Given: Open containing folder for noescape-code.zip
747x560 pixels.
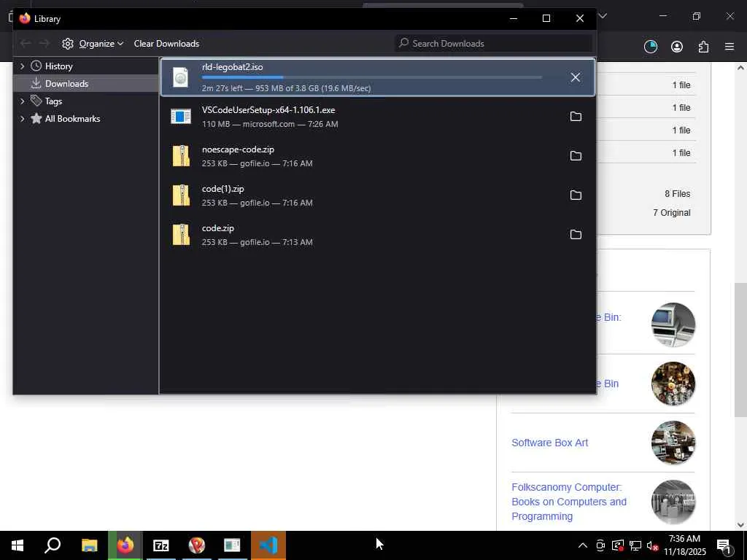Looking at the screenshot, I should coord(576,156).
